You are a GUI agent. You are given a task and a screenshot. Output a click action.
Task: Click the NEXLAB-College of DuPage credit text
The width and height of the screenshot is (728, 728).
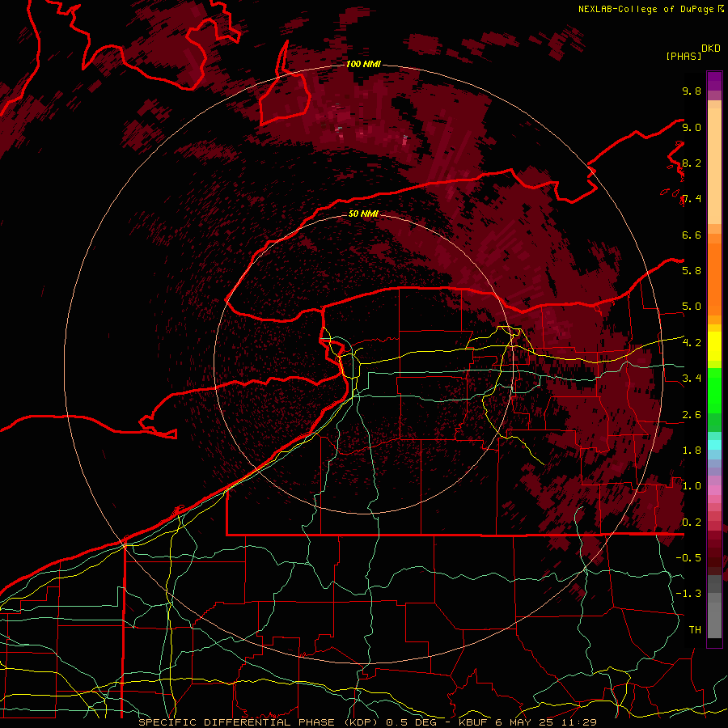pyautogui.click(x=646, y=9)
